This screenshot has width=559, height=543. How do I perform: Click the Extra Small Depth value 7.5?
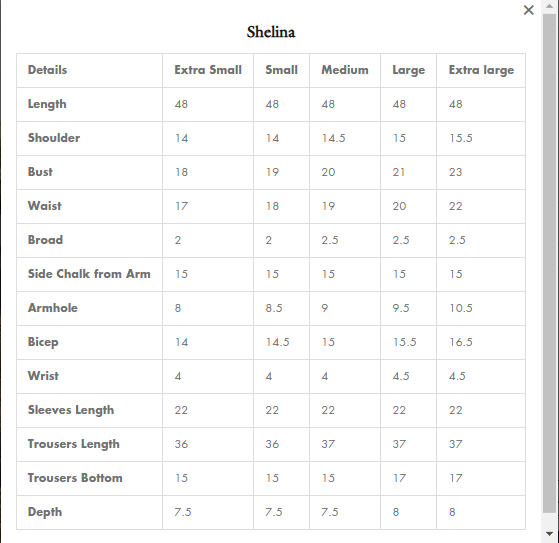(183, 512)
